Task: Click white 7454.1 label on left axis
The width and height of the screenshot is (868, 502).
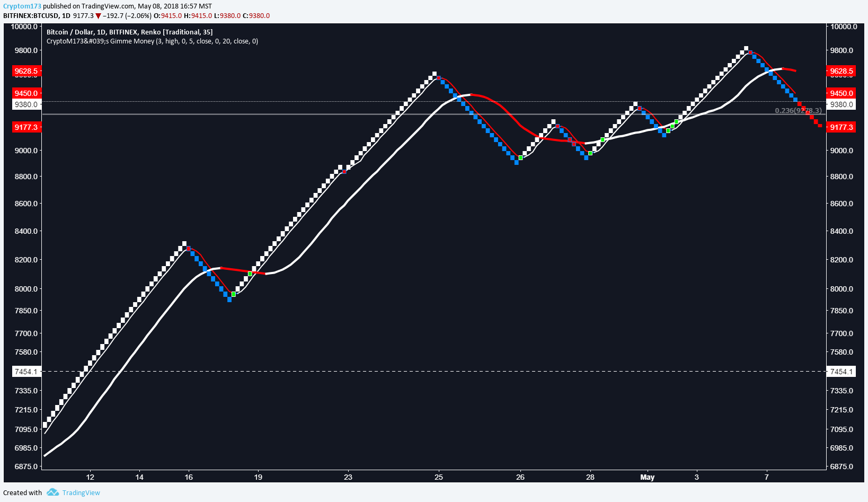Action: (x=26, y=372)
